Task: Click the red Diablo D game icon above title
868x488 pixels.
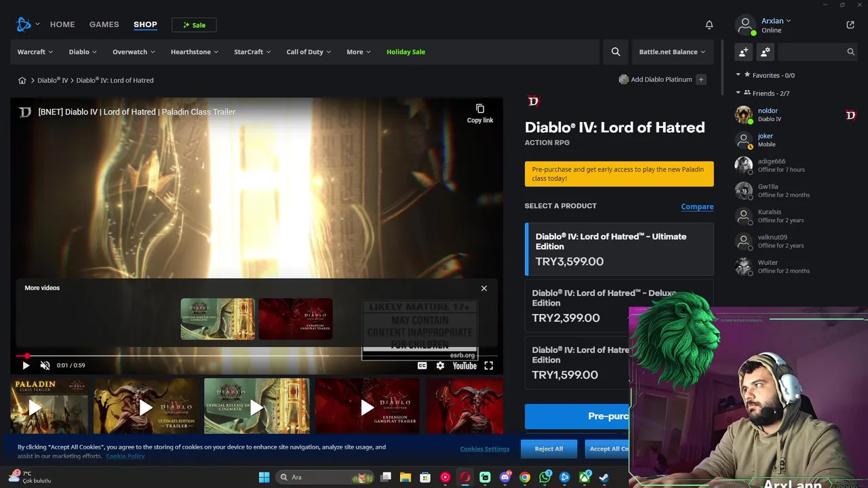Action: pyautogui.click(x=533, y=102)
